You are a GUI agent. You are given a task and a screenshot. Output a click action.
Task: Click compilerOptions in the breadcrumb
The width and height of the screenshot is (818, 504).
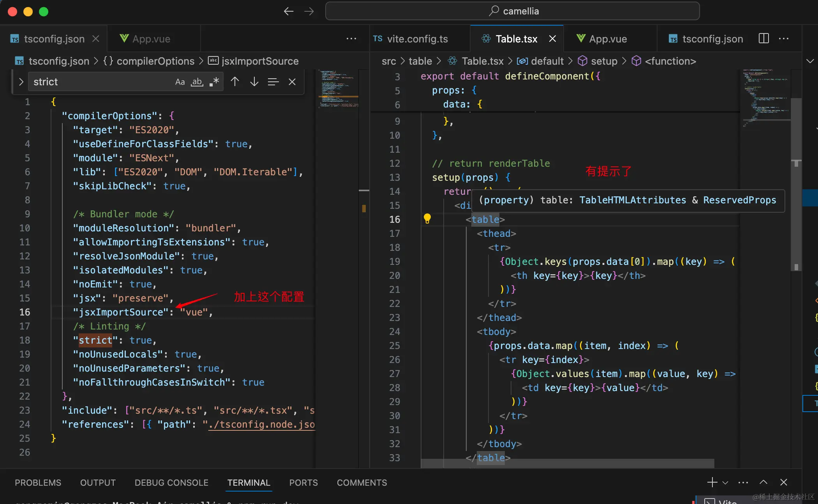(155, 61)
